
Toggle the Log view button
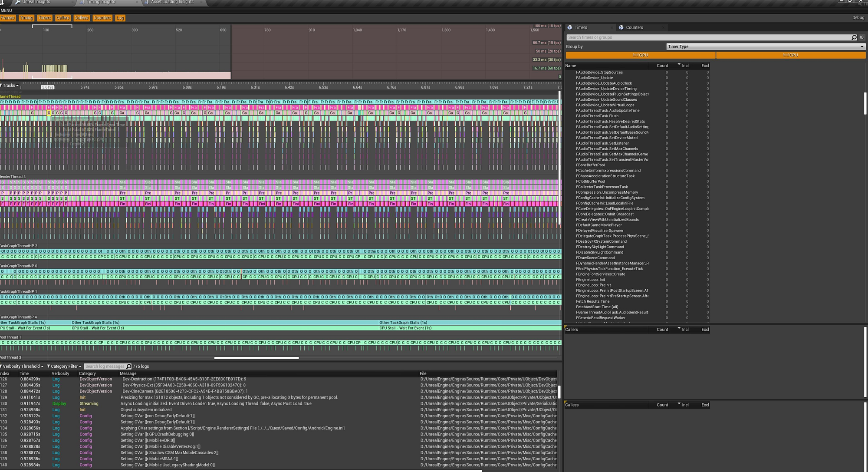coord(120,18)
